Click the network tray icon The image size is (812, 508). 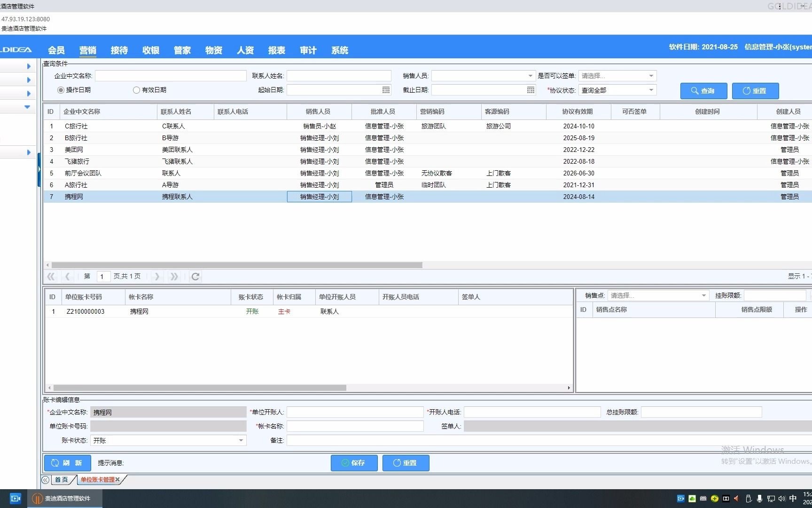(x=771, y=499)
